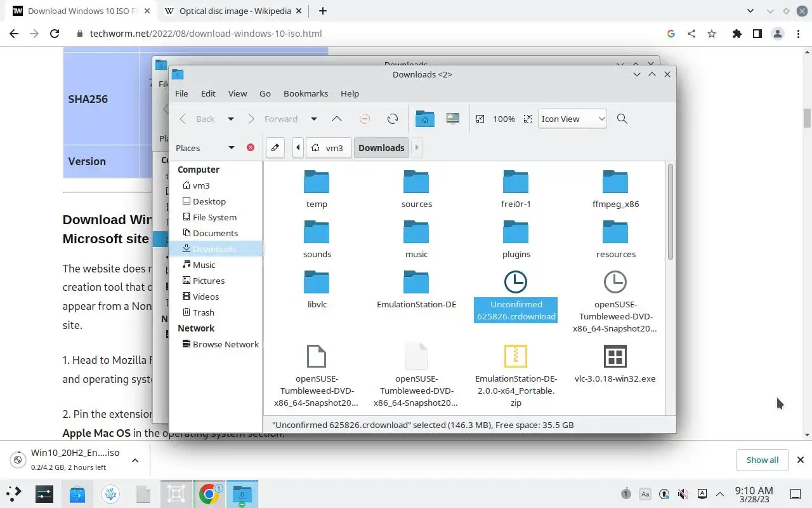812x508 pixels.
Task: Go to the Home folder icon
Action: (x=425, y=119)
